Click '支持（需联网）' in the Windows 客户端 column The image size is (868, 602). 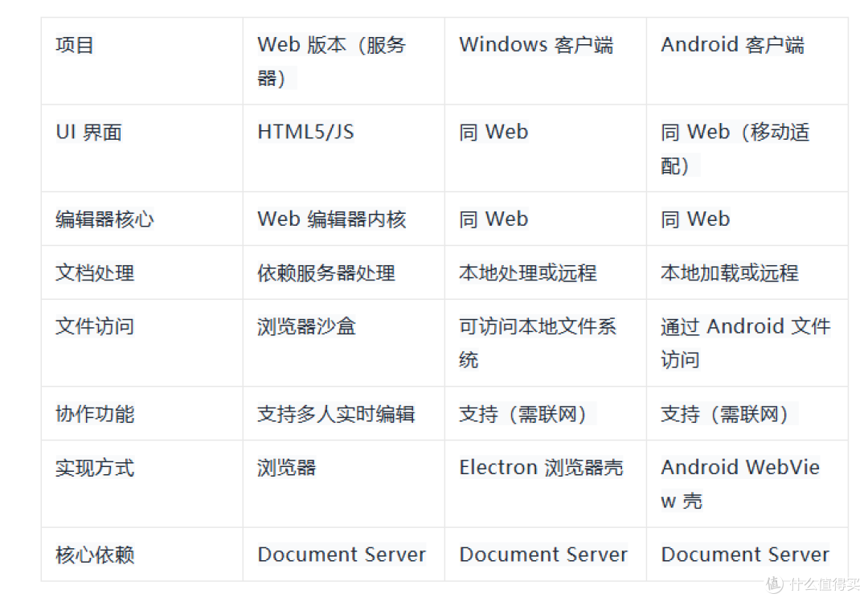(x=527, y=414)
